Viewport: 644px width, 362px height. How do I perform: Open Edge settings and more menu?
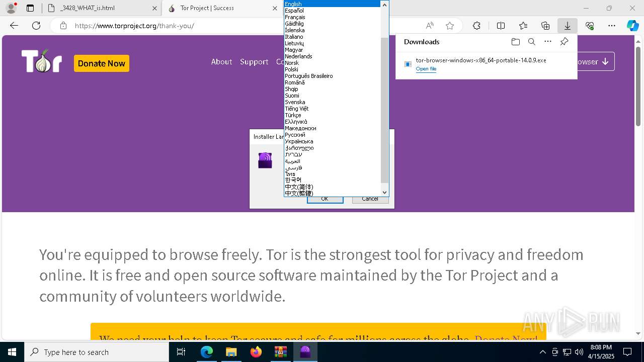tap(612, 26)
